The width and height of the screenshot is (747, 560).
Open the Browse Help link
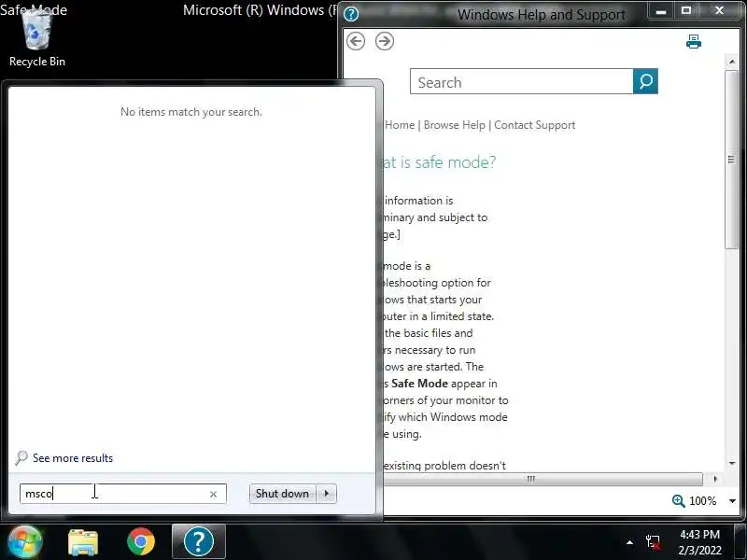click(x=455, y=125)
